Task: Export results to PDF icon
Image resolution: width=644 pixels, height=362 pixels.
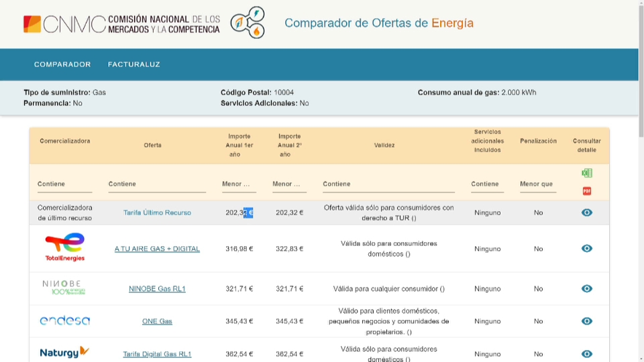Action: coord(586,191)
